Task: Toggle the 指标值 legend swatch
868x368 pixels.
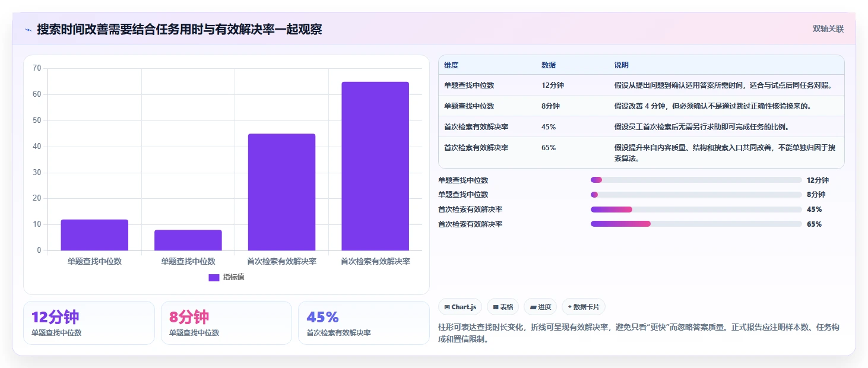Action: [x=214, y=277]
